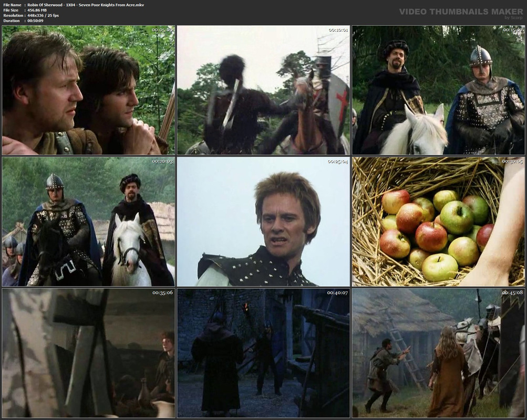Open the frame stamped 00:20:03
The width and height of the screenshot is (527, 420).
tap(89, 222)
